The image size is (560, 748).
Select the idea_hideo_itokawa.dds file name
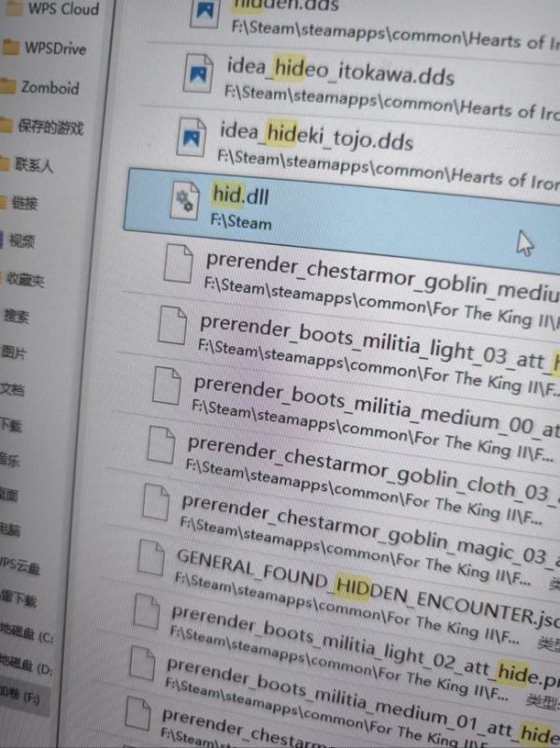pos(340,71)
